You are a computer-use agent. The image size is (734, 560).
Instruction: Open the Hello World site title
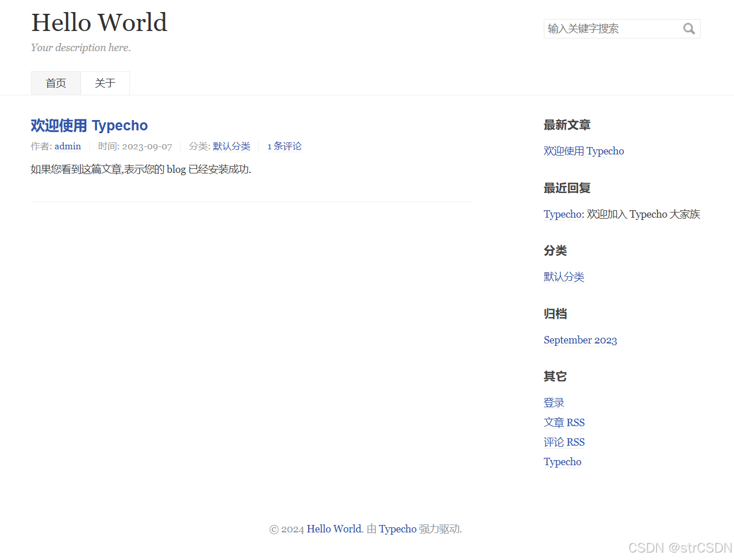click(x=99, y=23)
